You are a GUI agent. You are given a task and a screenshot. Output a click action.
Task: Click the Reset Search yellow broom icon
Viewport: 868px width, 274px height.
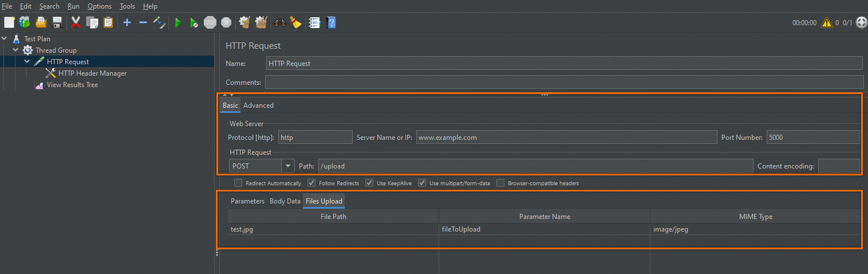coord(295,22)
